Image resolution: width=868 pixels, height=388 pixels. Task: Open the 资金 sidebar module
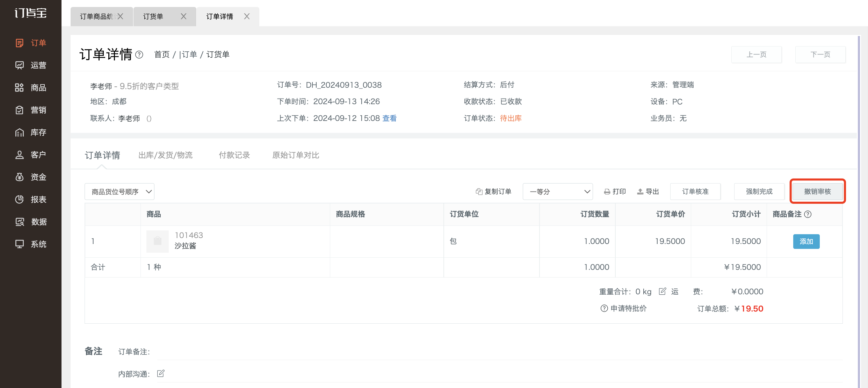(x=31, y=177)
